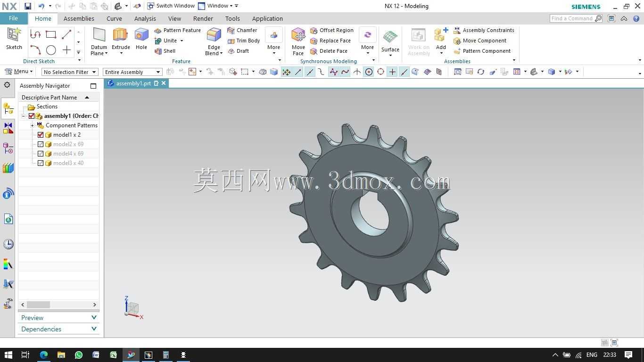Open the Synchronous Modeling More dropdown

click(x=367, y=41)
